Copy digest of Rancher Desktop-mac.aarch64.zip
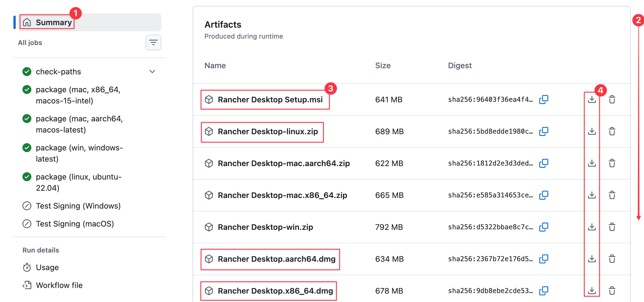Viewport: 644px width, 302px height. [x=543, y=163]
